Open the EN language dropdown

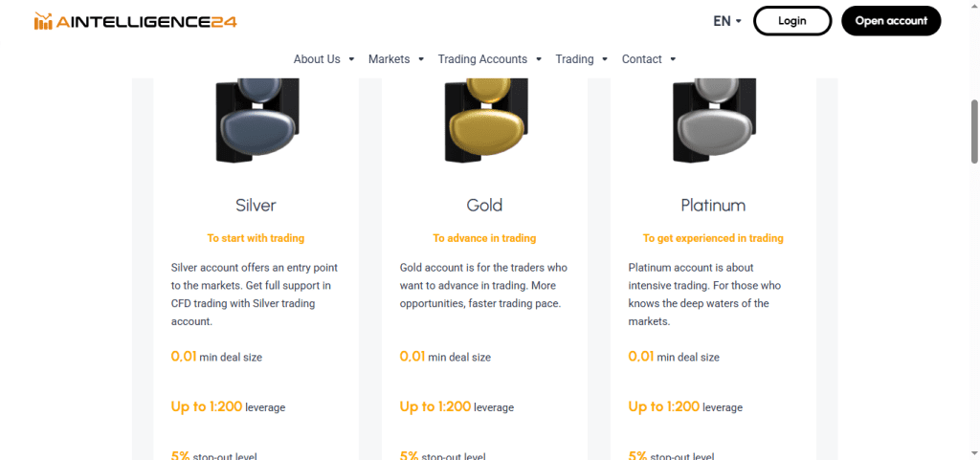(727, 21)
